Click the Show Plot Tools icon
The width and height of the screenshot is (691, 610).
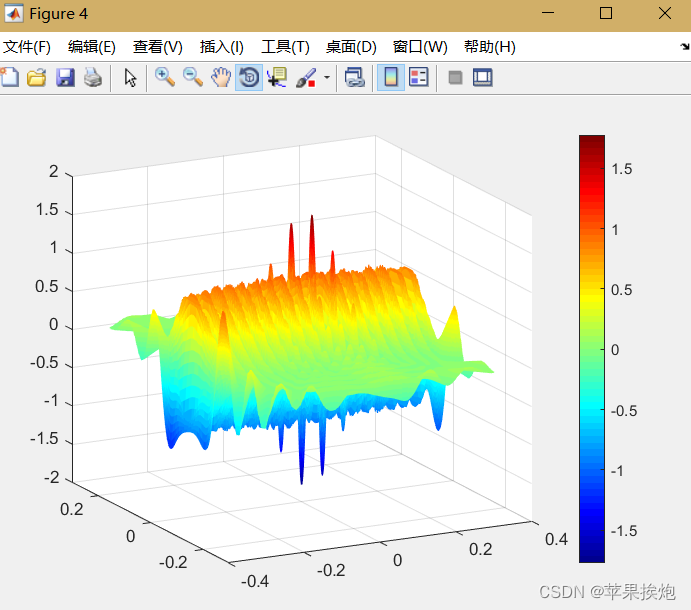[x=483, y=78]
